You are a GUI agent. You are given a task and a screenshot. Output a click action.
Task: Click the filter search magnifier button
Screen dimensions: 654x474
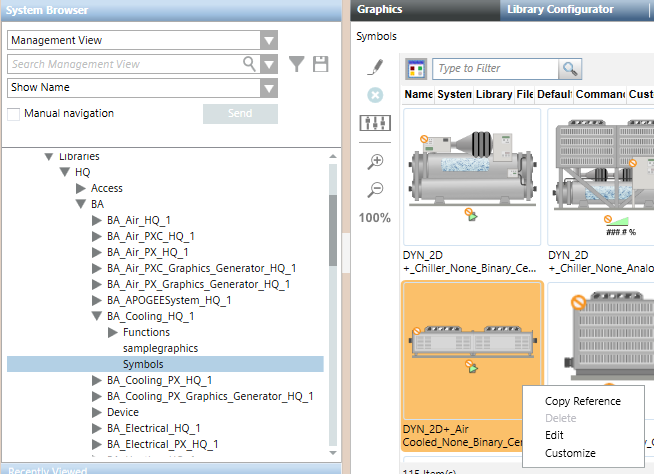pyautogui.click(x=570, y=69)
